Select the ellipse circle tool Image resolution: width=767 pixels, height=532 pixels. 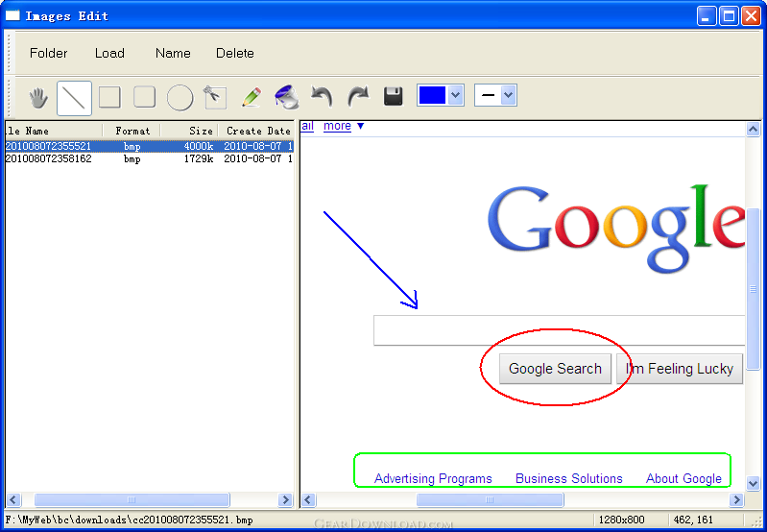point(180,97)
